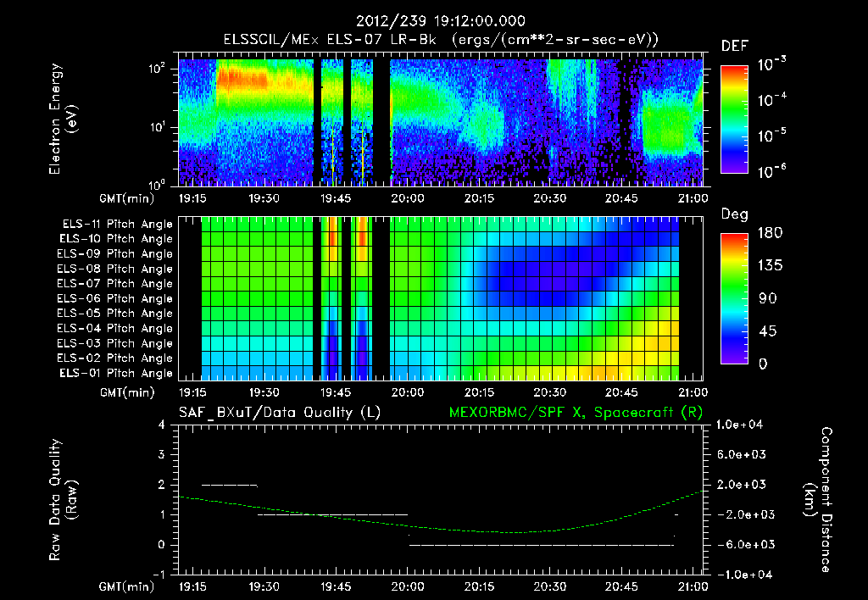Click the 10^2 tick on energy axis

coord(157,69)
